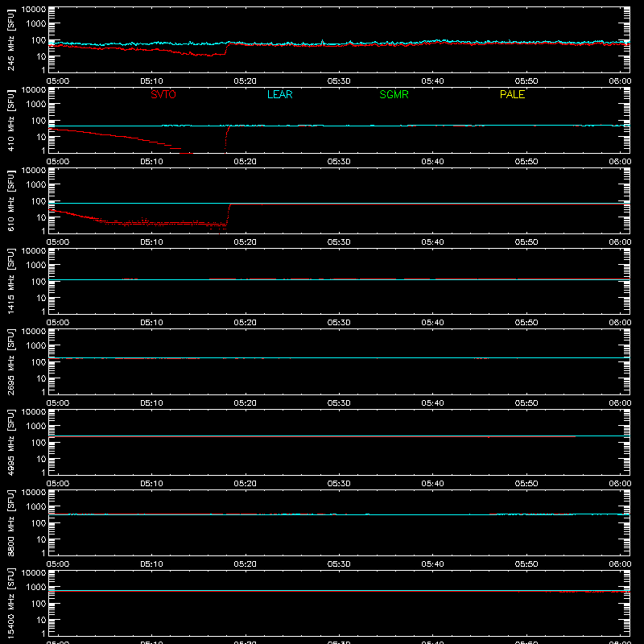Click the 100 tick value on 4995 MHz axis
644x644 pixels.
point(39,442)
